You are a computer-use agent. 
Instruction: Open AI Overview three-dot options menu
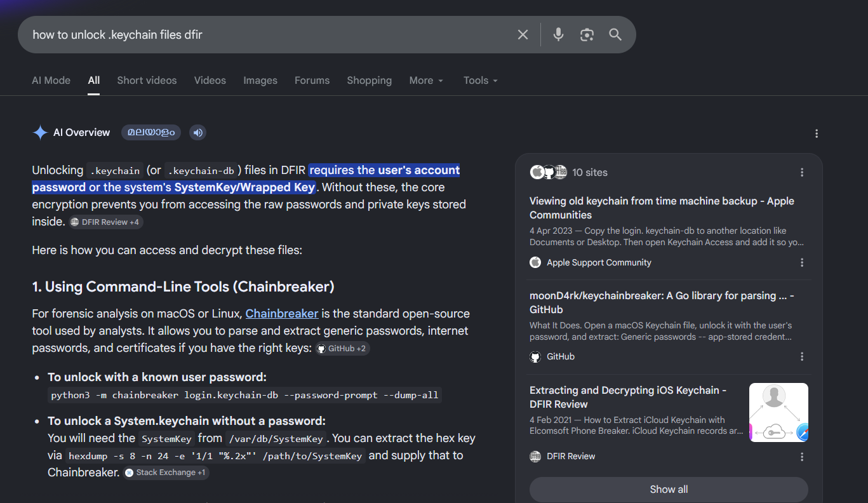click(817, 133)
